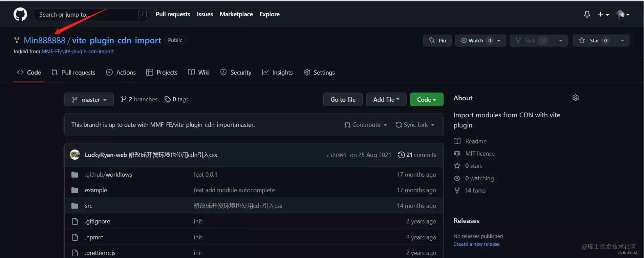Open the latest commit message link
Screen dimensions: 644x258
173,155
